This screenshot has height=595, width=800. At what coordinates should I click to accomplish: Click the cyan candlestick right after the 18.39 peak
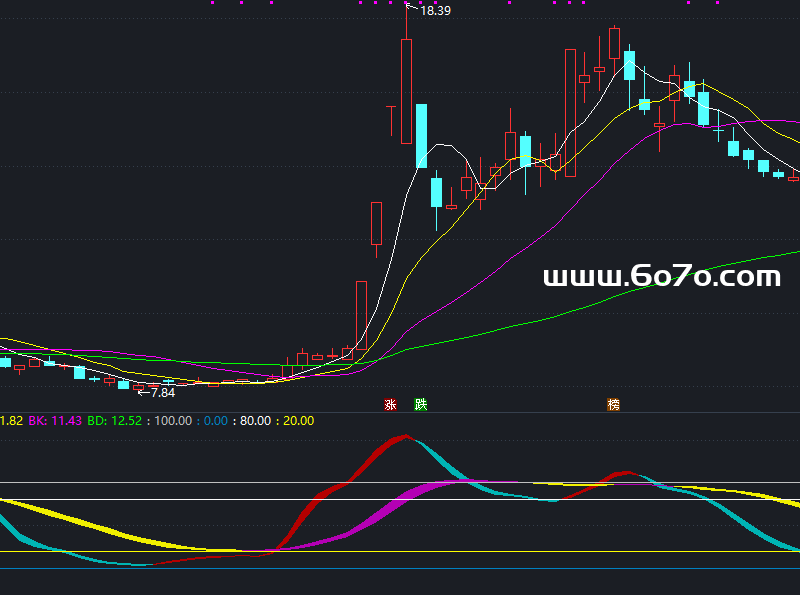coord(421,136)
